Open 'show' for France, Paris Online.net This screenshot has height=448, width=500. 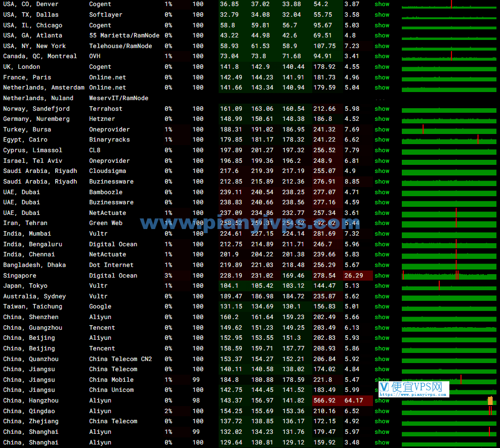coord(382,77)
